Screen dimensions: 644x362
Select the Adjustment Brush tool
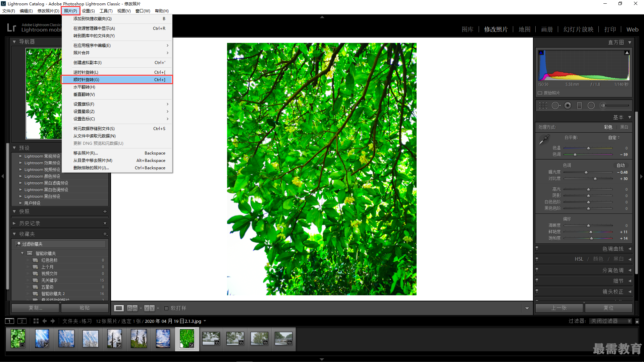tap(614, 106)
